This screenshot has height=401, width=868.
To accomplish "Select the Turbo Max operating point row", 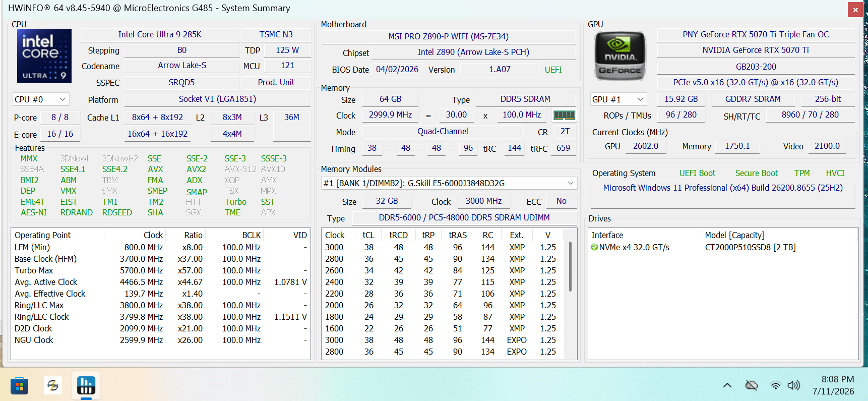I will click(161, 270).
